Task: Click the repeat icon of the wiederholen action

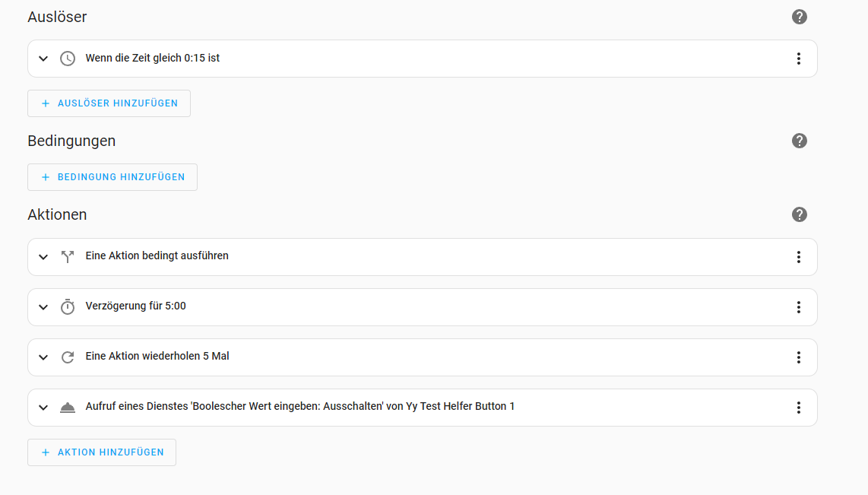Action: [x=68, y=357]
